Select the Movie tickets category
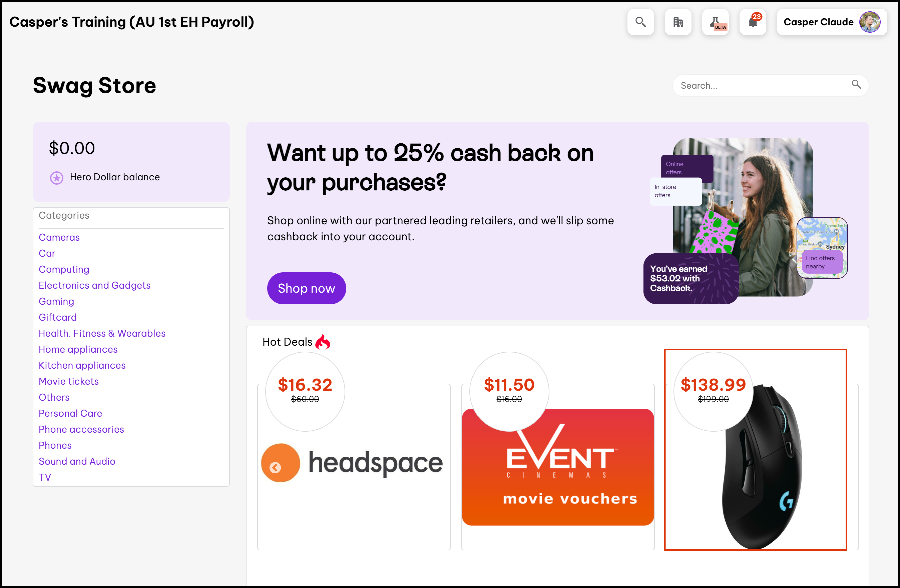The width and height of the screenshot is (900, 588). point(68,381)
